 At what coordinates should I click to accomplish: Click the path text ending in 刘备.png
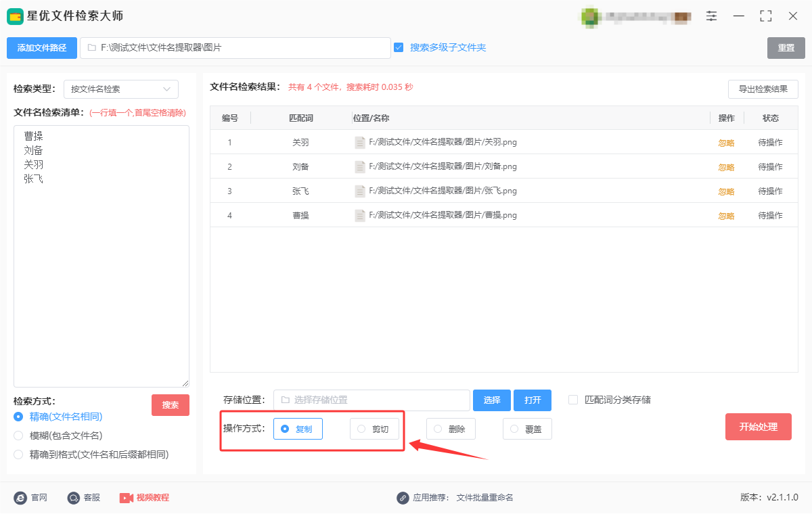(443, 167)
